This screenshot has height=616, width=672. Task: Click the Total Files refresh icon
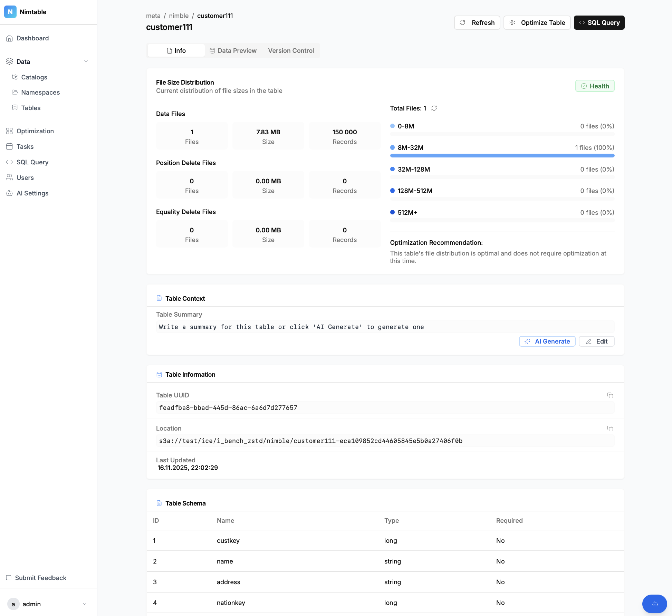[x=434, y=108]
